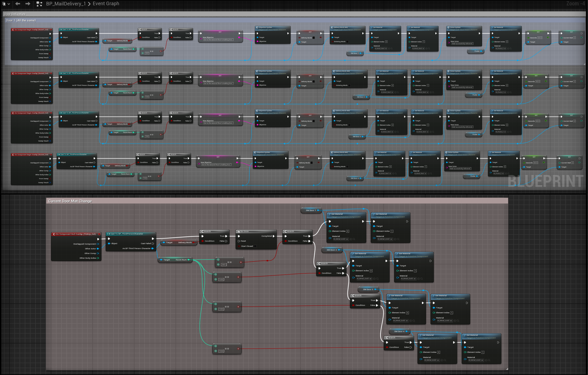Click the SM Door 1 variable output pin in lower graph
588x375 pixels.
[318, 210]
